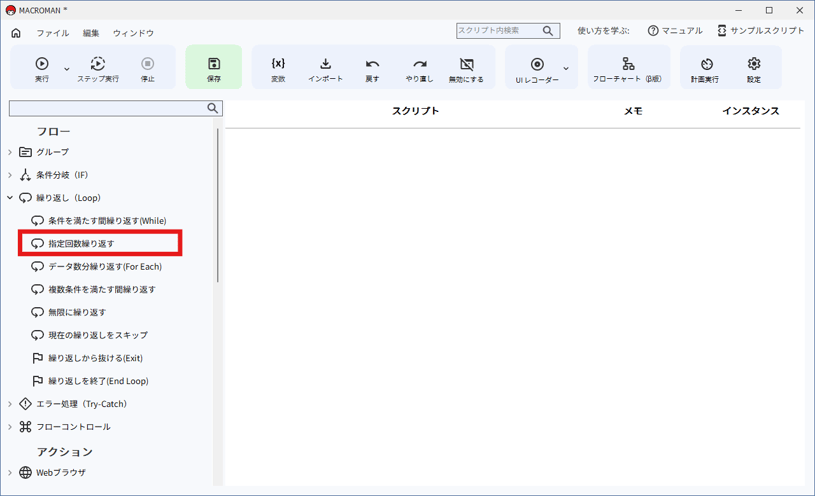Open the Variables (変数) icon
The height and width of the screenshot is (496, 815).
(x=278, y=64)
